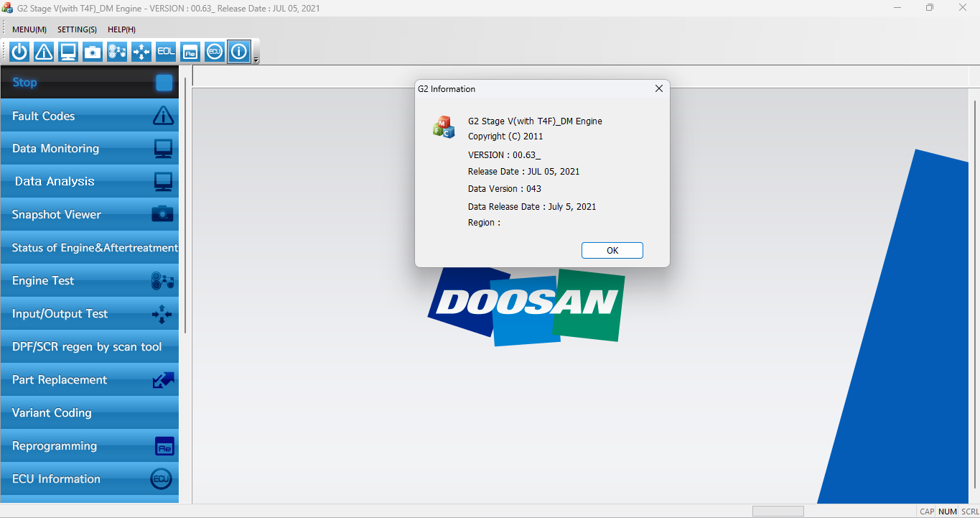Open ECU Information in the sidebar
Screen dimensions: 980x518
(x=90, y=479)
